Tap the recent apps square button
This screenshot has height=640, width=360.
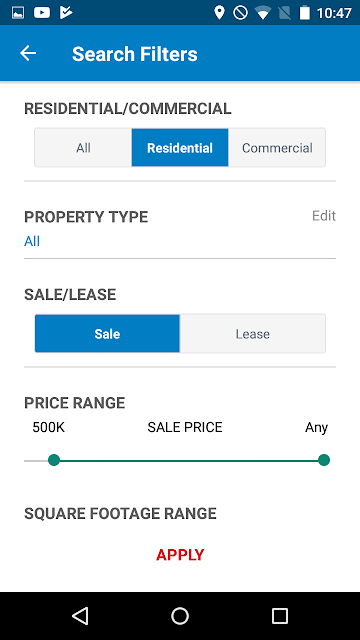tap(280, 616)
